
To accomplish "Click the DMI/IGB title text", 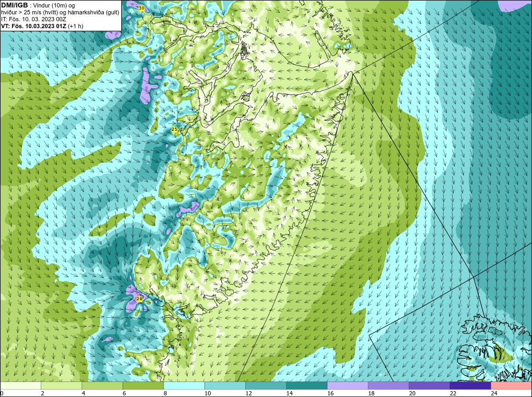I will coord(14,5).
